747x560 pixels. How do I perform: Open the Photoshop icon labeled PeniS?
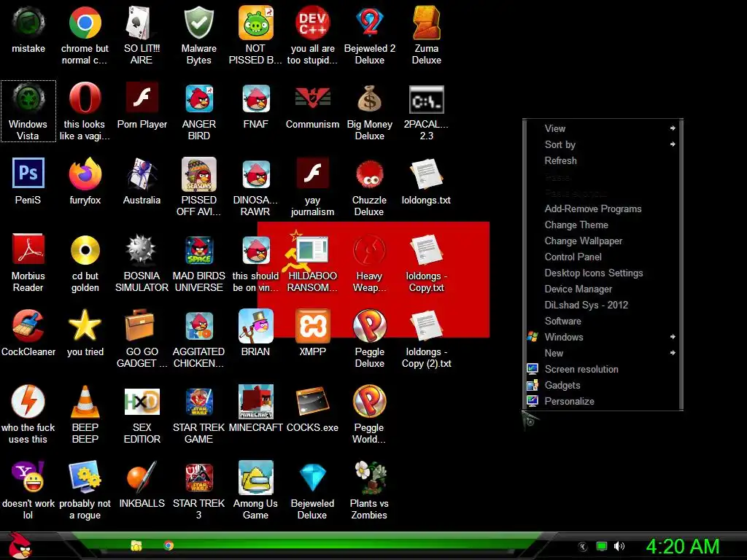[28, 174]
